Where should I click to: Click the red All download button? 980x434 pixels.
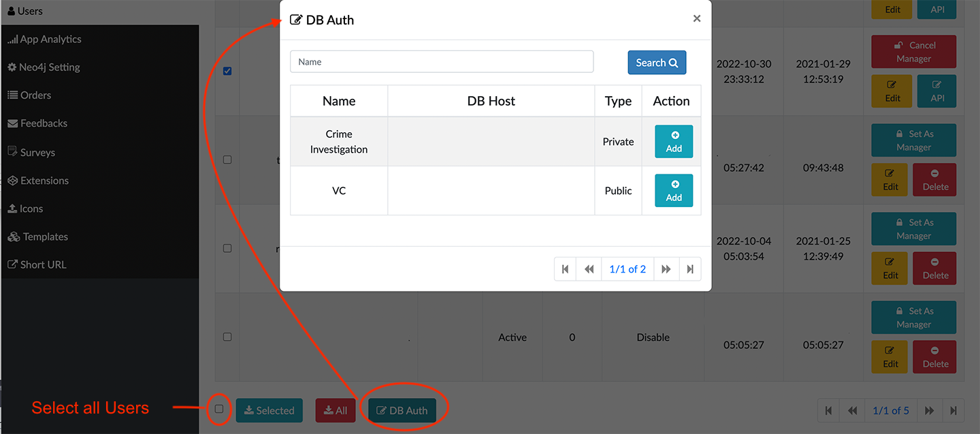[336, 410]
